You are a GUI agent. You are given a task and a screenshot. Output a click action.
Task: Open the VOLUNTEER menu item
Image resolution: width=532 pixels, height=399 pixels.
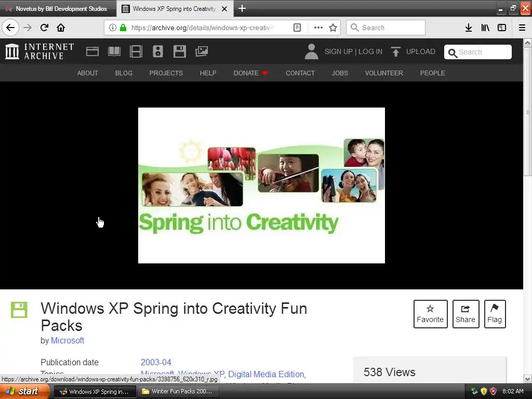pos(384,73)
